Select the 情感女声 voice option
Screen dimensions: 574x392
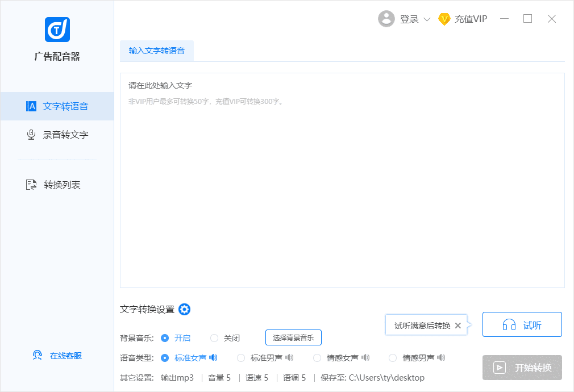pyautogui.click(x=317, y=357)
